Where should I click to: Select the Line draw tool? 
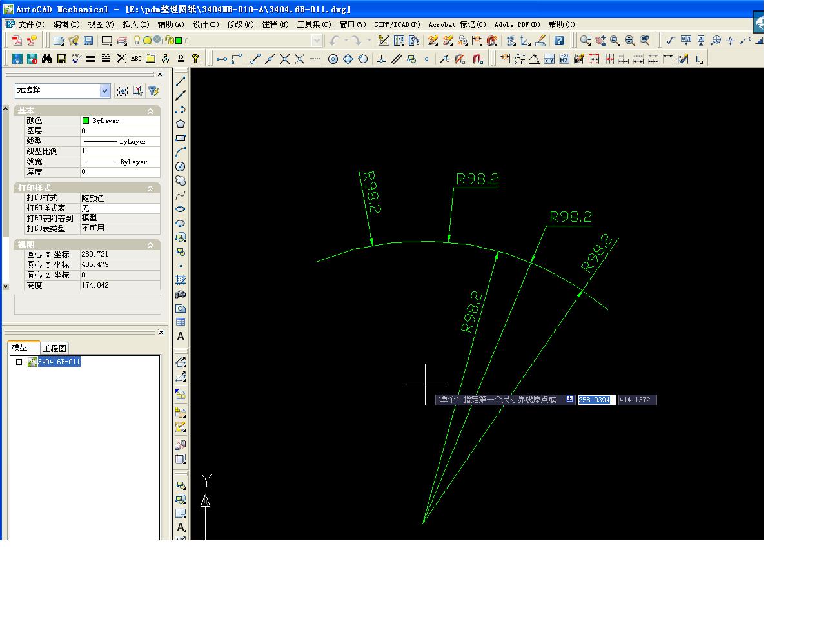[x=181, y=81]
